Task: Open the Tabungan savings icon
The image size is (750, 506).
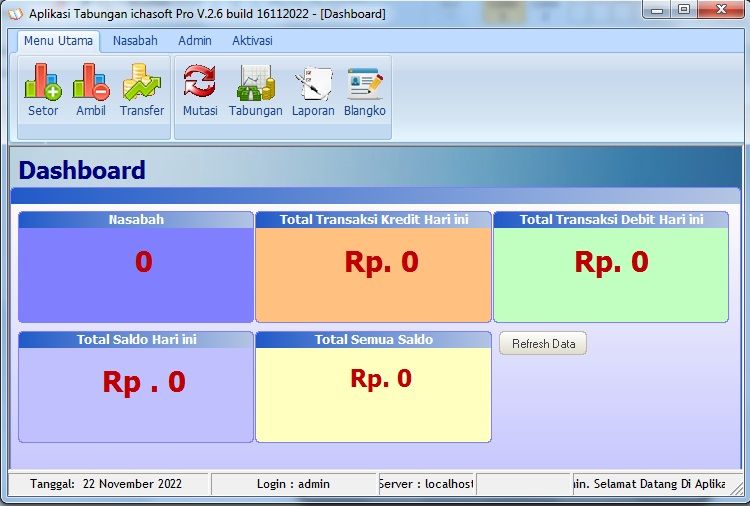Action: coord(255,90)
